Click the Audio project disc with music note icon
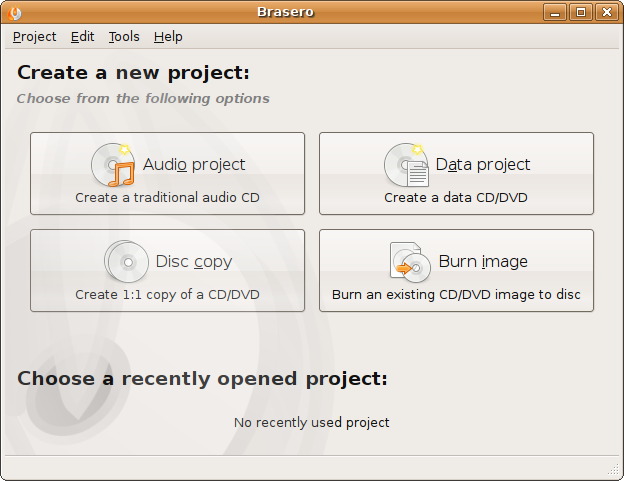Viewport: 624px width, 481px height. pos(113,165)
